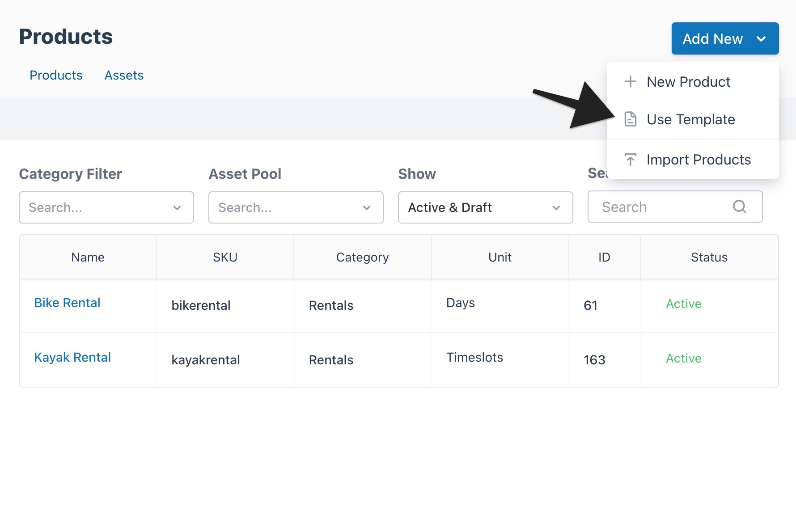Open the Kayak Rental product link

pos(72,357)
